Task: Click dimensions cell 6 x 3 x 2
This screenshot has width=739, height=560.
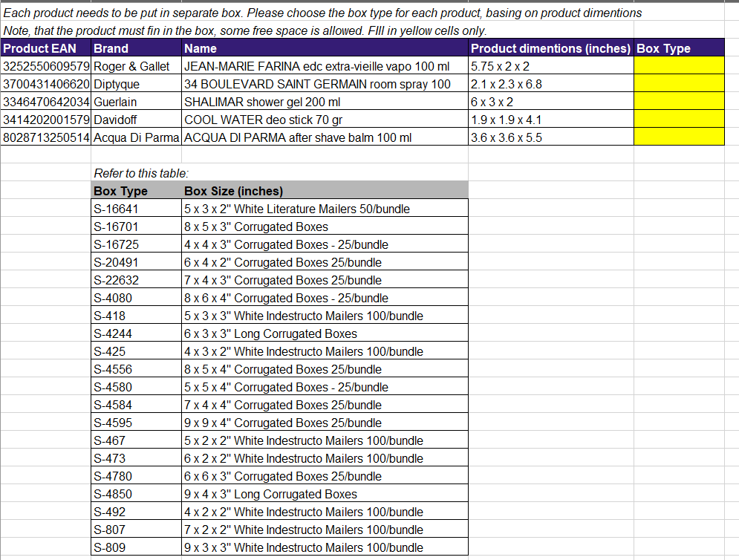Action: click(x=551, y=101)
